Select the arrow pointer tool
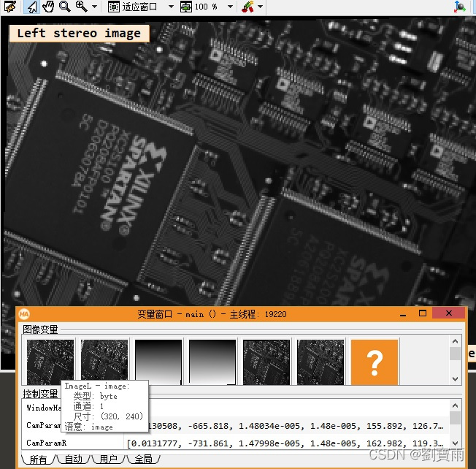The height and width of the screenshot is (469, 476). [x=32, y=7]
